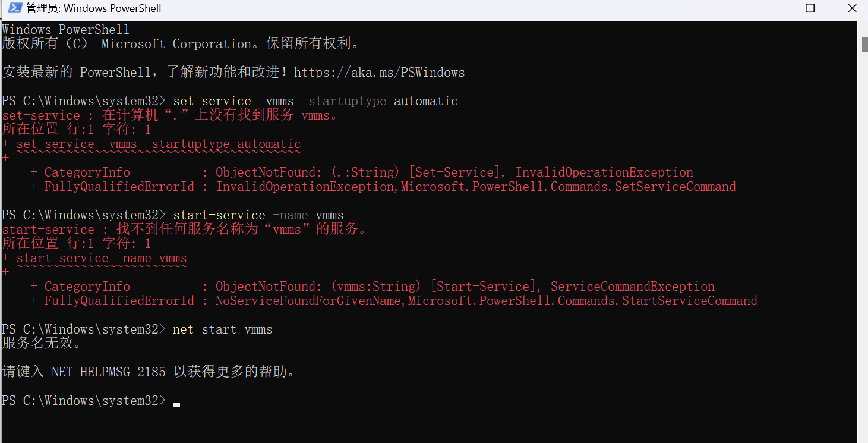The height and width of the screenshot is (443, 868).
Task: Click the NoServiceFoundForGivenName error line
Action: [394, 301]
